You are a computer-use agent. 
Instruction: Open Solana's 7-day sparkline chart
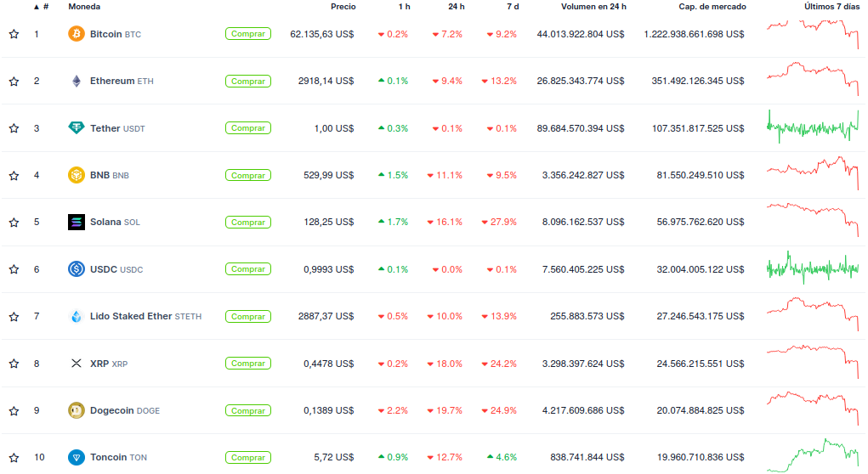(x=813, y=219)
